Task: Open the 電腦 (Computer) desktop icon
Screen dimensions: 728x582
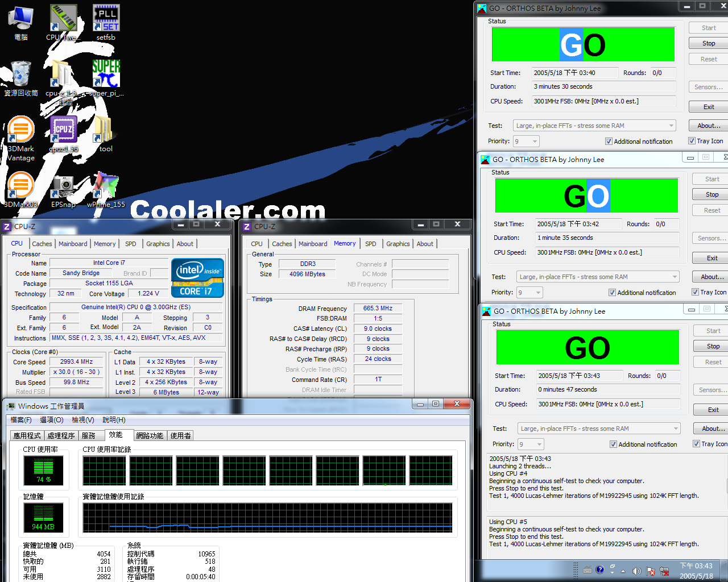Action: click(21, 23)
